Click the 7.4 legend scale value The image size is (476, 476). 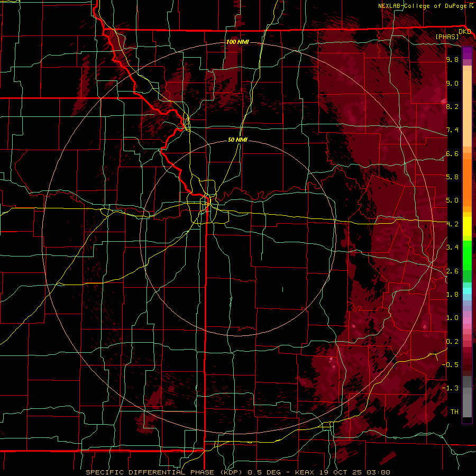click(452, 130)
